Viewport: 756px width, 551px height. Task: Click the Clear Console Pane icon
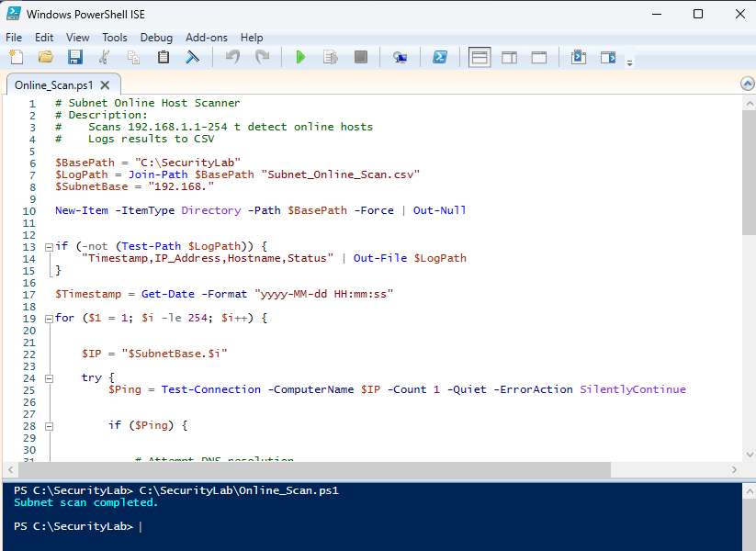(x=193, y=58)
